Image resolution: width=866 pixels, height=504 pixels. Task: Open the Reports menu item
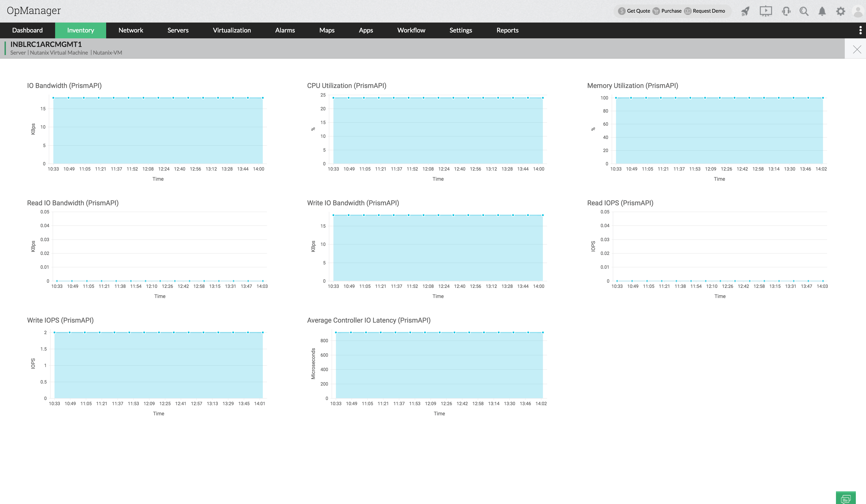[x=507, y=30]
